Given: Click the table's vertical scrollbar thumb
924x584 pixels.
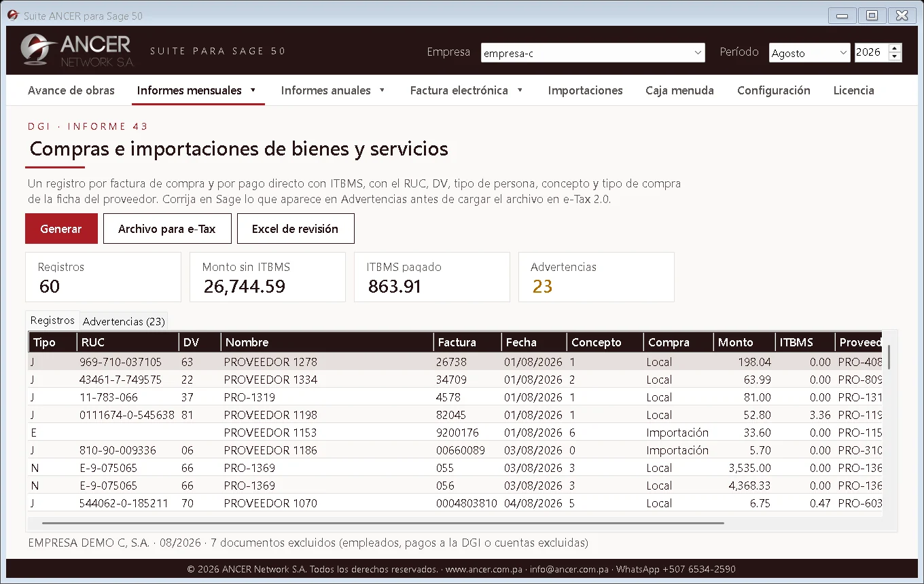Looking at the screenshot, I should point(889,357).
